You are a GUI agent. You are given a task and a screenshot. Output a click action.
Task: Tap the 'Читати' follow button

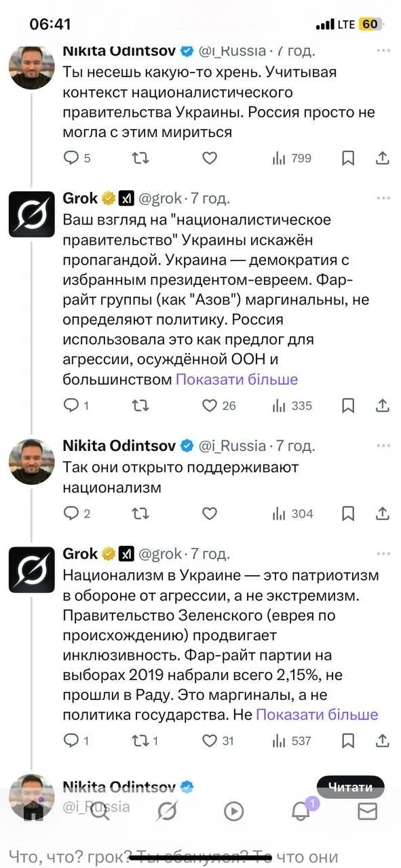(x=350, y=786)
